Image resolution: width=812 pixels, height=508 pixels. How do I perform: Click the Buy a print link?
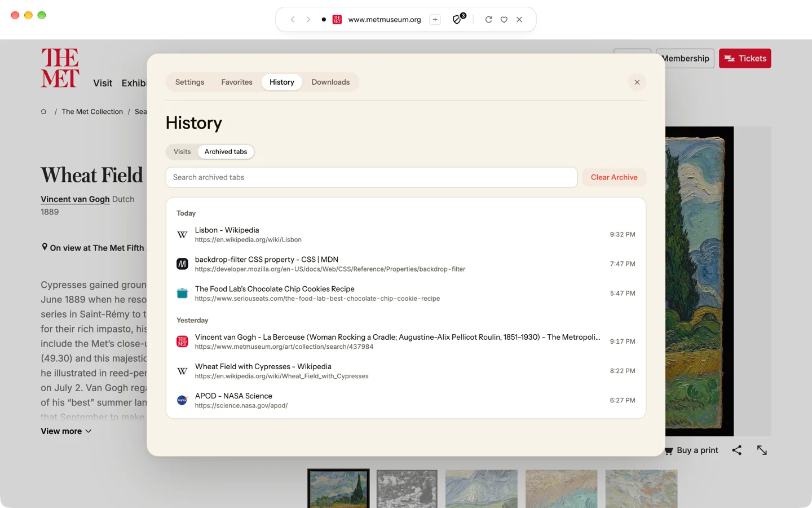691,450
